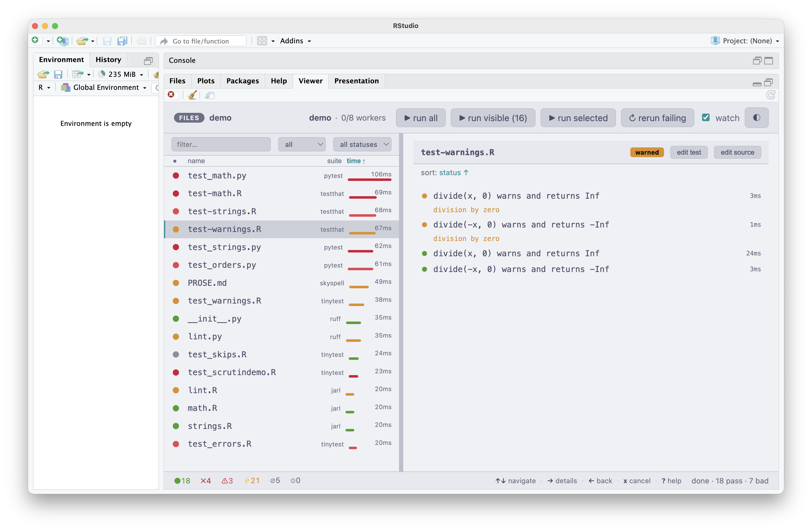Refresh the Viewer with the reload icon
This screenshot has height=531, width=812.
(x=771, y=95)
